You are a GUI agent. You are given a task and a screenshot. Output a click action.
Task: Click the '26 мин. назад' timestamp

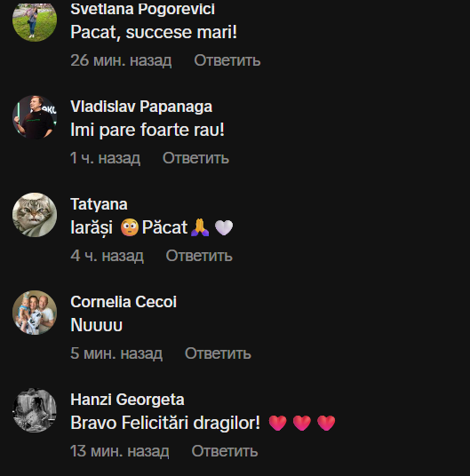pyautogui.click(x=121, y=60)
